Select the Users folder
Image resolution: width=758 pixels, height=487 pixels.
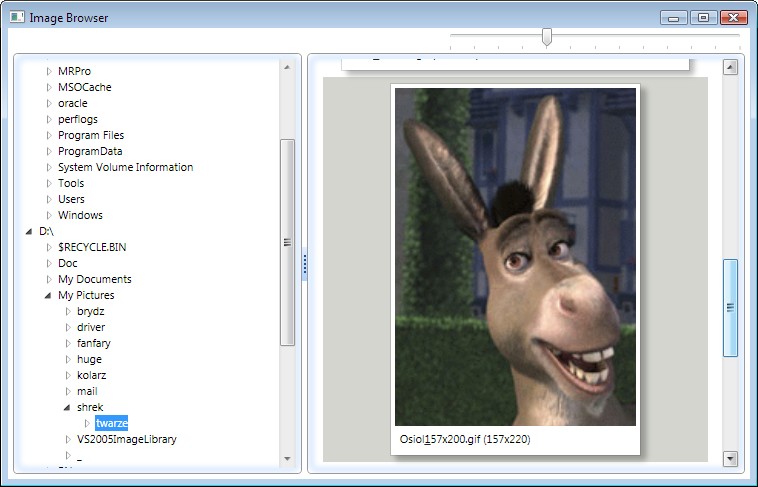click(x=71, y=199)
